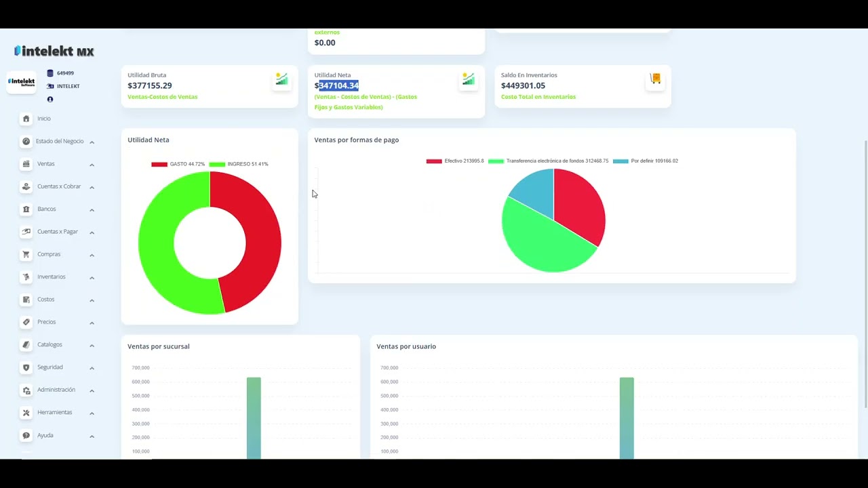Screen dimensions: 868x488
Task: Click the Bancos building icon
Action: pyautogui.click(x=26, y=209)
